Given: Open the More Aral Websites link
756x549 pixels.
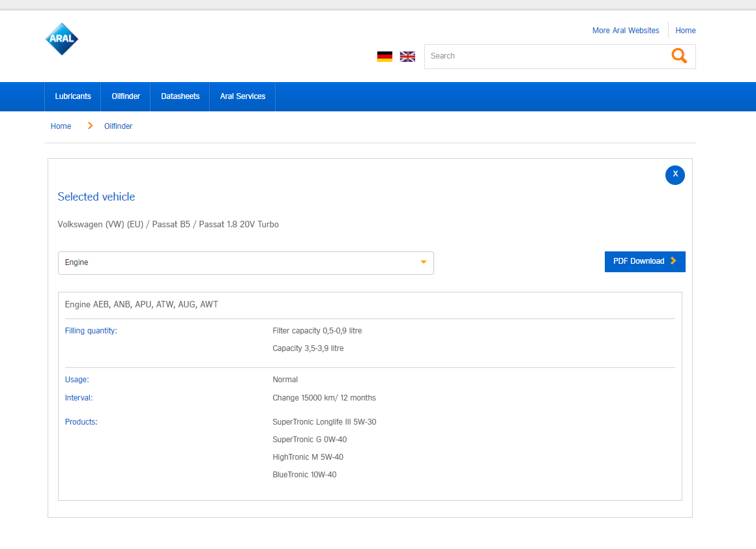Looking at the screenshot, I should point(625,31).
